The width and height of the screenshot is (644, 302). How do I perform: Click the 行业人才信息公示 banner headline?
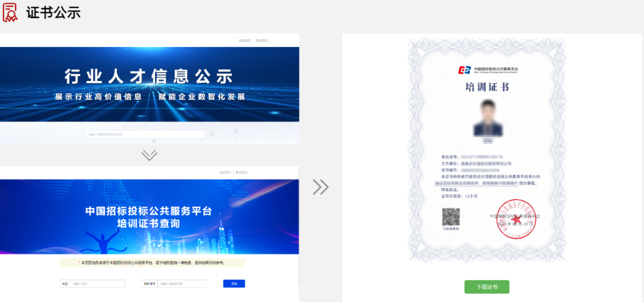(x=149, y=77)
